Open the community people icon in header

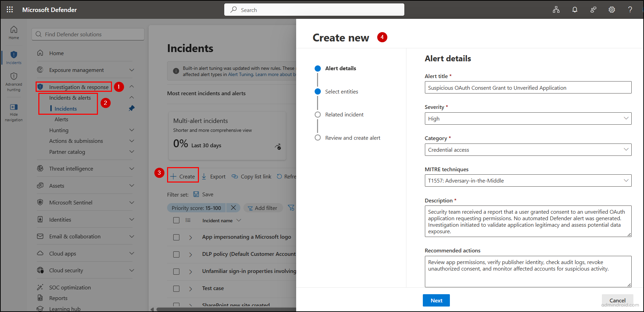(x=593, y=10)
